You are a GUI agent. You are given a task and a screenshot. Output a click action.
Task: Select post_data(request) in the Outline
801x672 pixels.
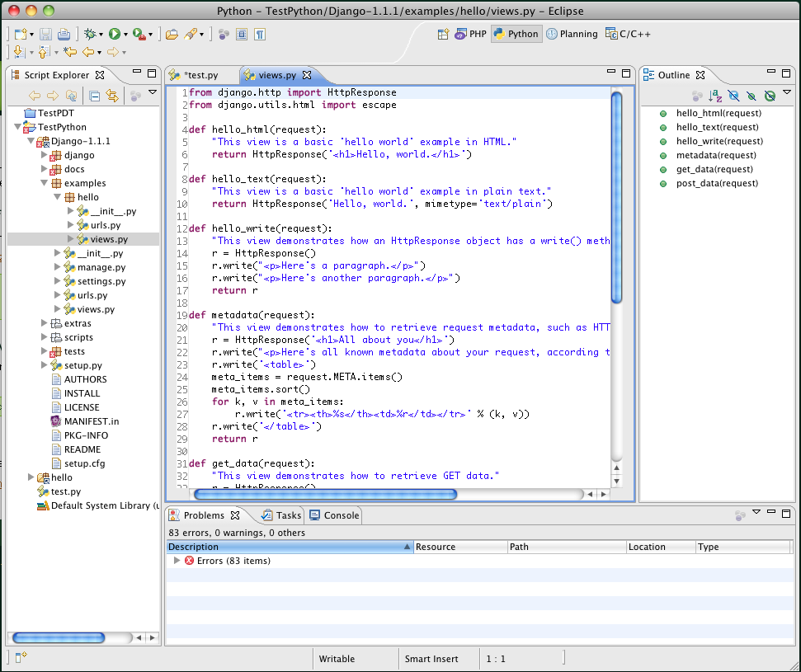717,183
